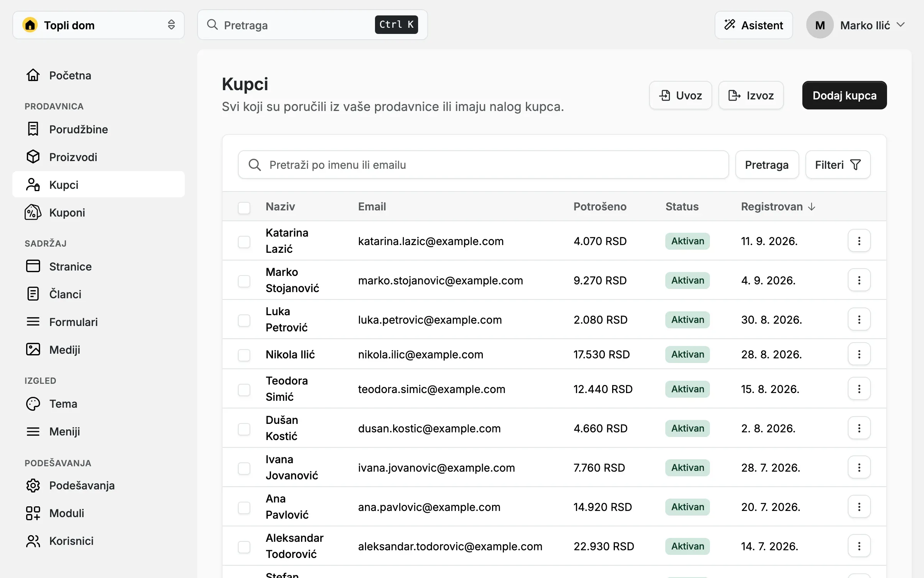Open Kuponi in the sidebar
This screenshot has height=578, width=924.
(x=99, y=212)
